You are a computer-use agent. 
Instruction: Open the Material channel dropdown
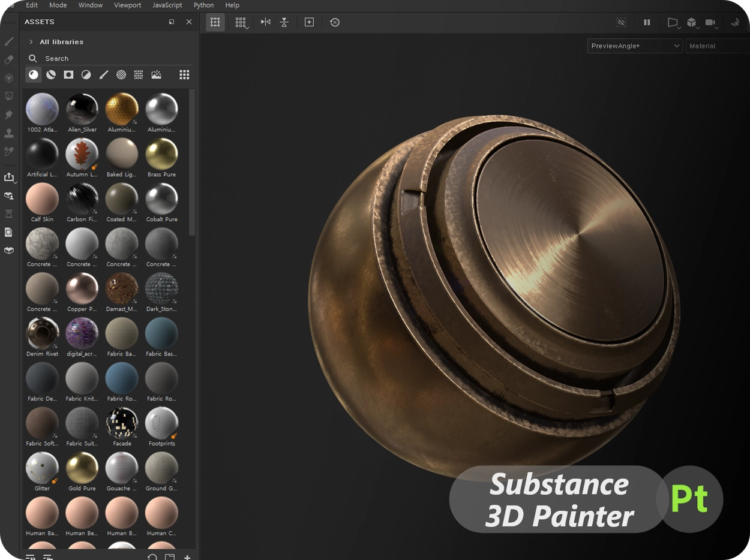click(x=718, y=46)
